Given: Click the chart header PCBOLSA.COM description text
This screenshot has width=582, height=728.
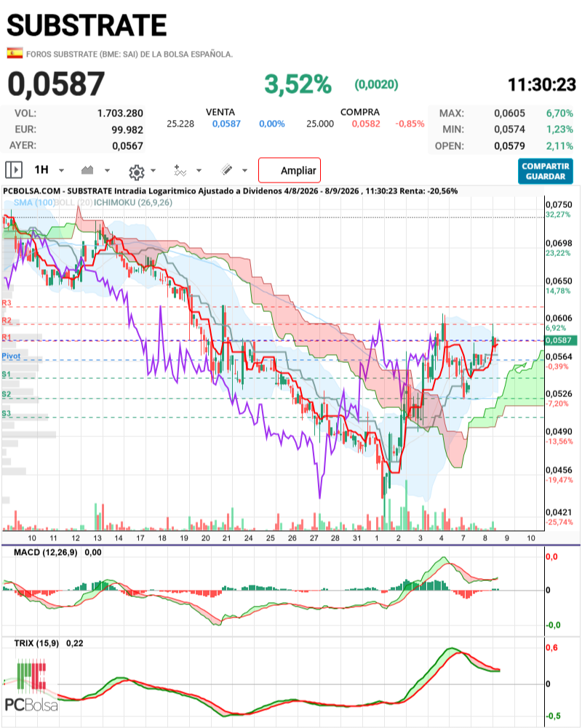Looking at the screenshot, I should [x=230, y=191].
